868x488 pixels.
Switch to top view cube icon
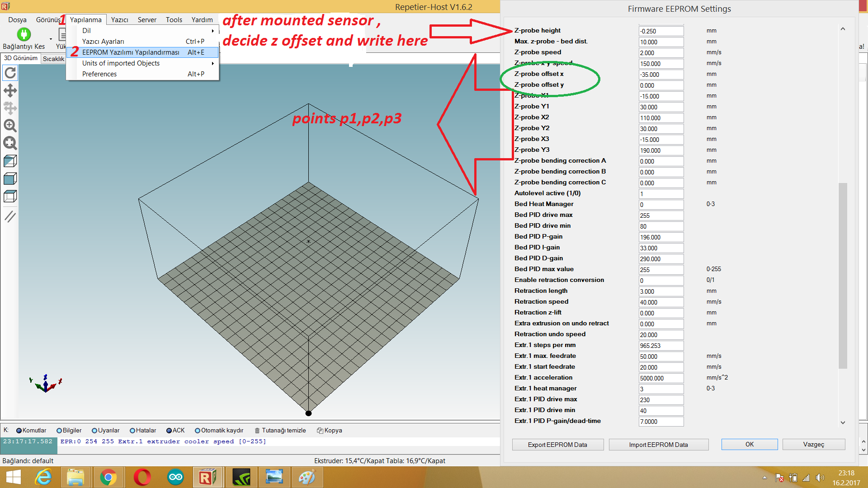click(10, 196)
